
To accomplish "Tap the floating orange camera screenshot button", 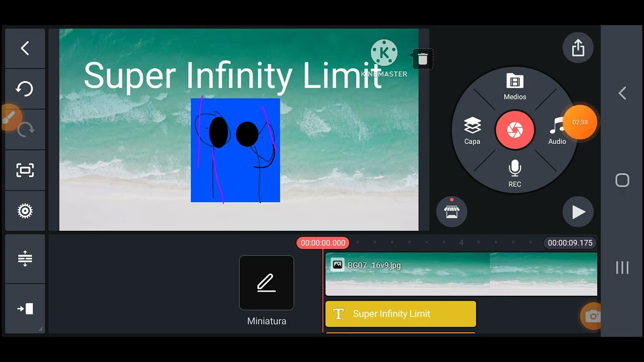I will pyautogui.click(x=591, y=316).
